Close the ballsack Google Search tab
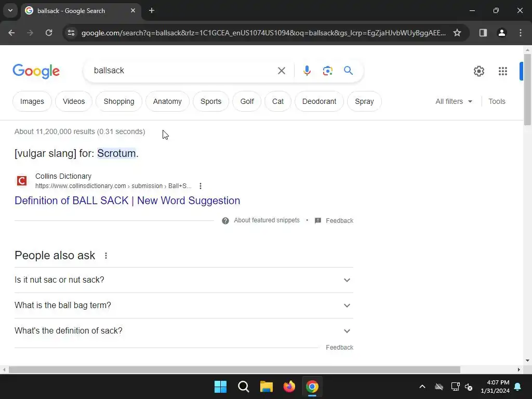Image resolution: width=532 pixels, height=399 pixels. pos(133,10)
